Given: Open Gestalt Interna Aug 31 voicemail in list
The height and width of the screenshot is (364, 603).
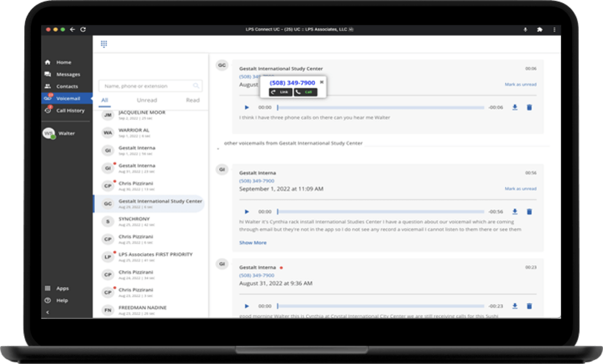Looking at the screenshot, I should coord(151,168).
